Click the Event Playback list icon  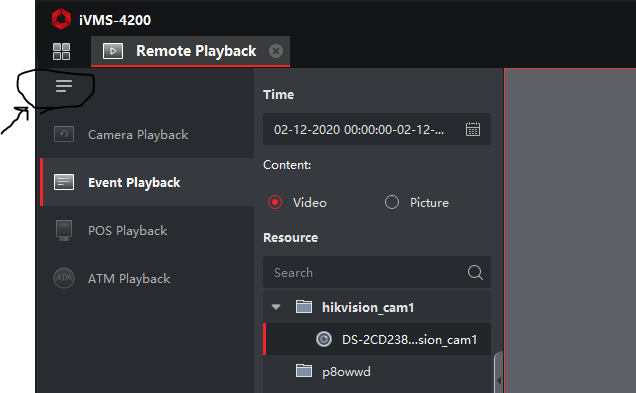(x=64, y=182)
